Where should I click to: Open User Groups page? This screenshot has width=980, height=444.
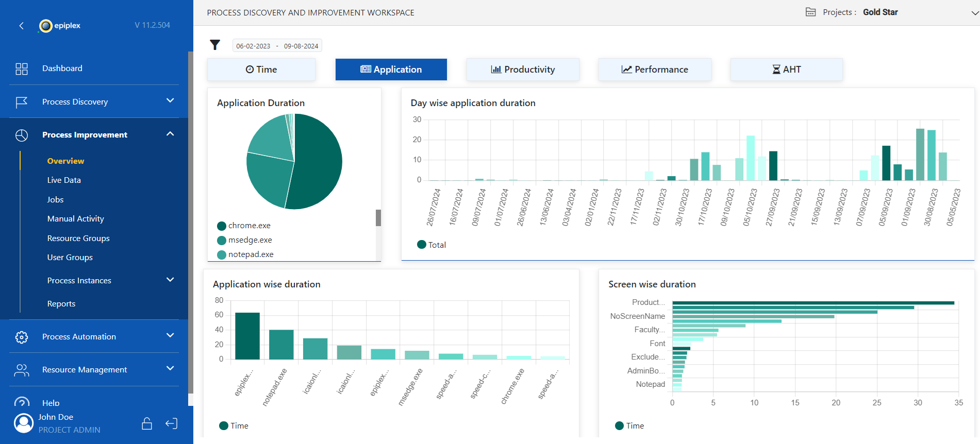point(70,258)
